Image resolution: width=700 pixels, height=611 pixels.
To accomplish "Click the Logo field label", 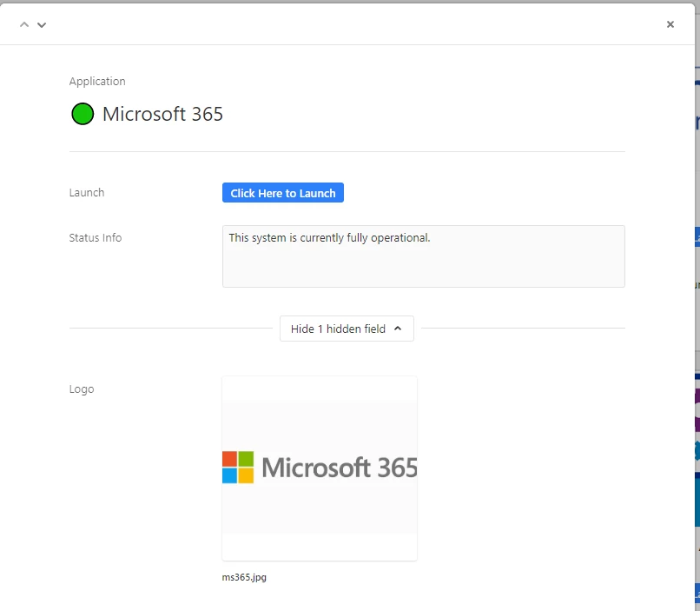I will pos(82,389).
